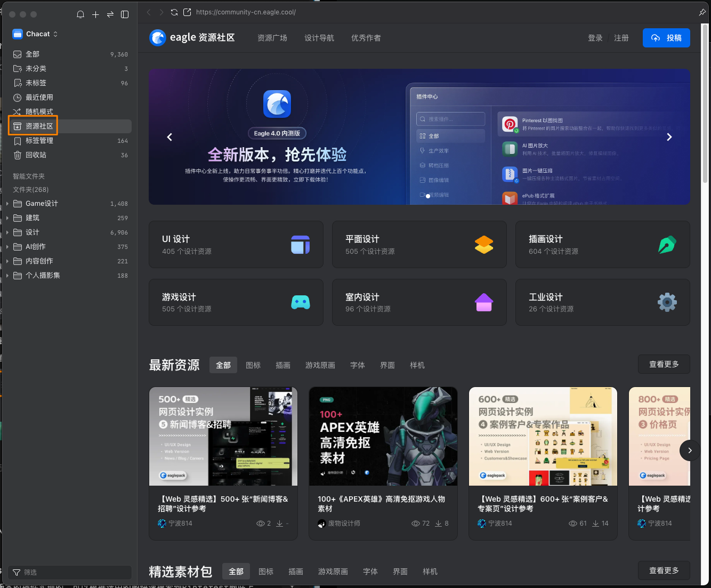Screen dimensions: 711x588
Task: Open the 未标签 item
Action: click(70, 83)
